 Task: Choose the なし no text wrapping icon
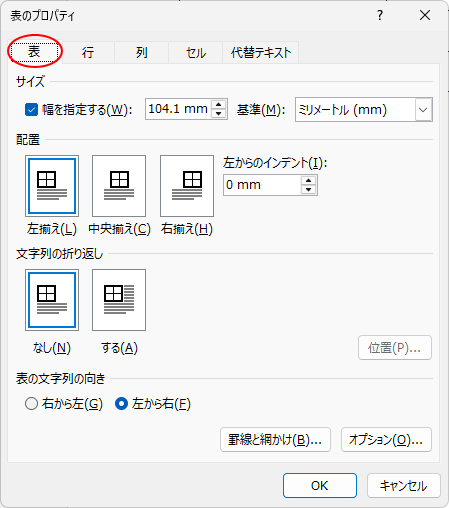52,300
